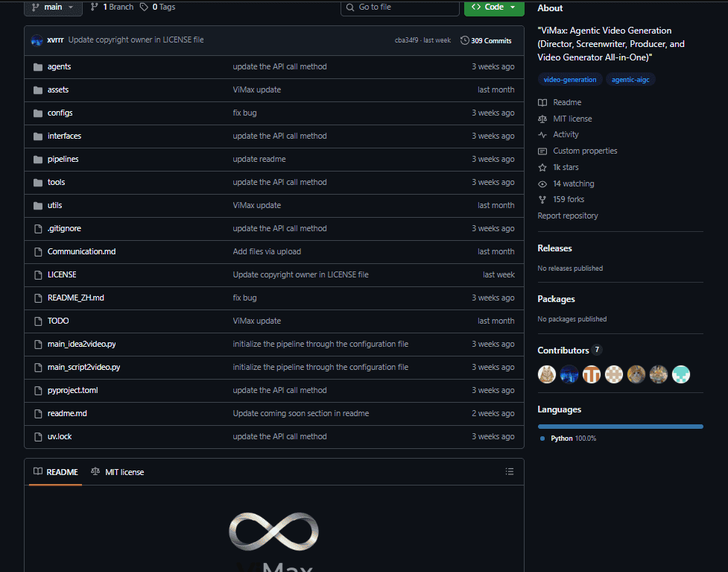Select the README tab
Screen dimensions: 728x572
[56, 472]
